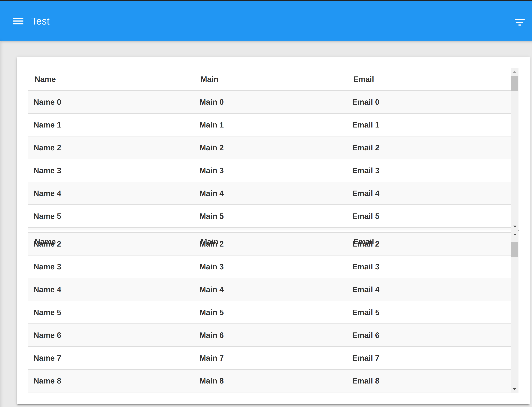This screenshot has height=407, width=532.
Task: Click the Email 0 cell
Action: (365, 102)
